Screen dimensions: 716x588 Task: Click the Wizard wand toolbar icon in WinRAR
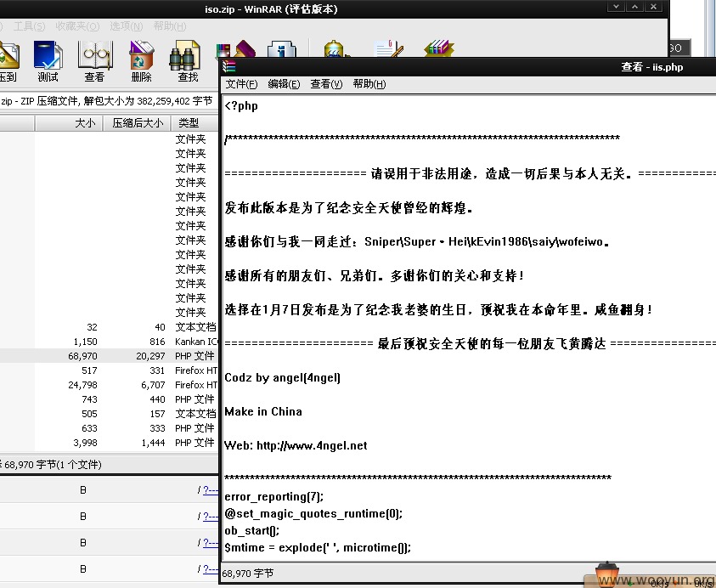235,48
